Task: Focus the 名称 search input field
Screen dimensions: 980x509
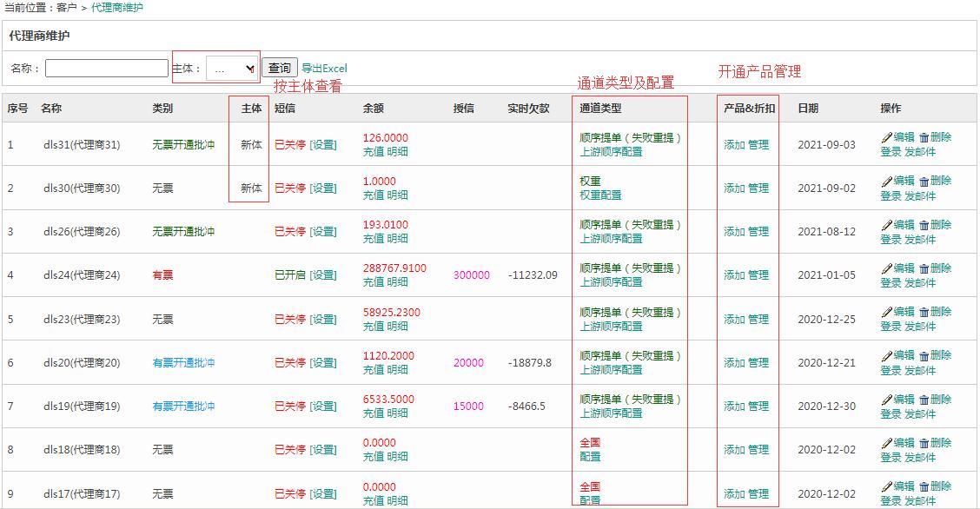Action: (x=107, y=68)
